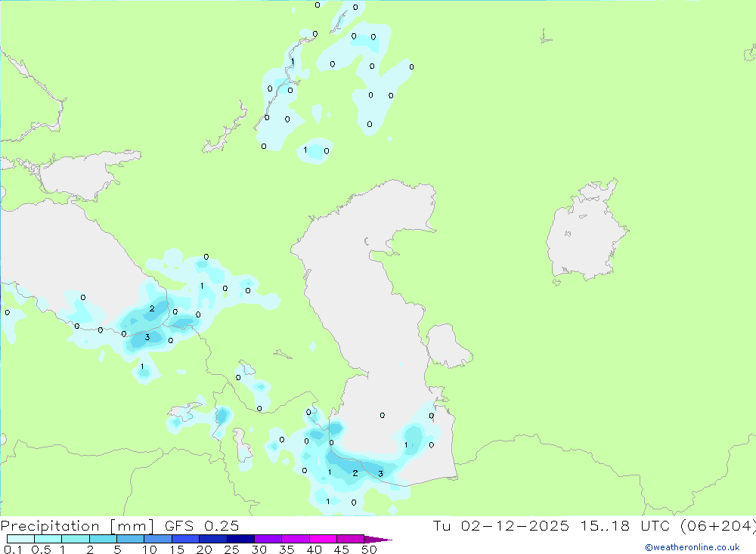Pick the 35–40 mm violet legend swatch
756x554 pixels.
(295, 539)
